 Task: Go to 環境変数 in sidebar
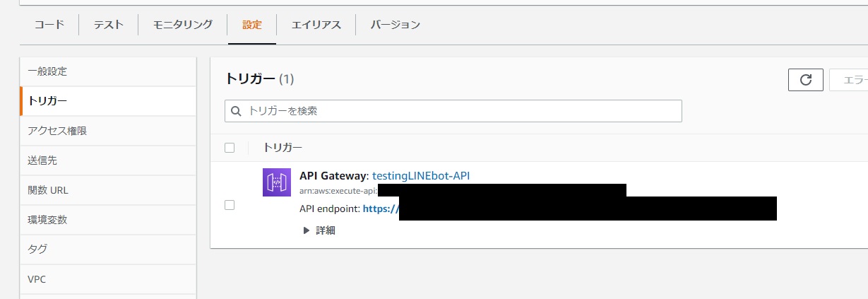tap(47, 220)
